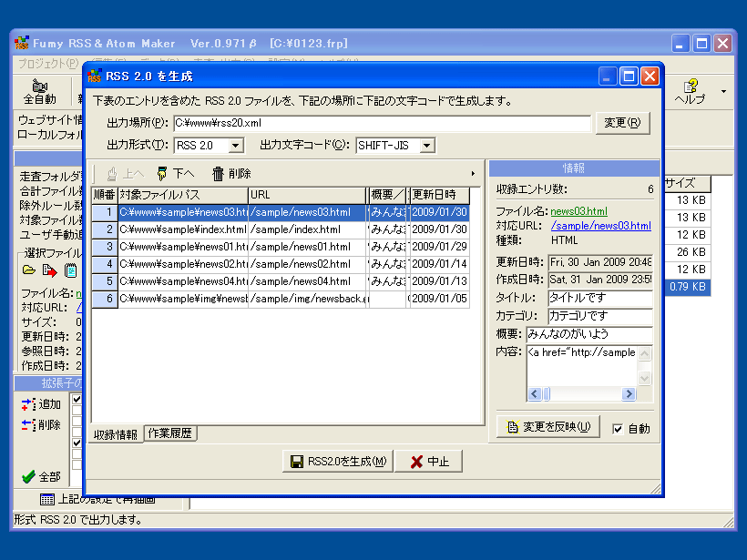747x560 pixels.
Task: Click the 内容 vertical scrollbar down arrow
Action: [644, 379]
